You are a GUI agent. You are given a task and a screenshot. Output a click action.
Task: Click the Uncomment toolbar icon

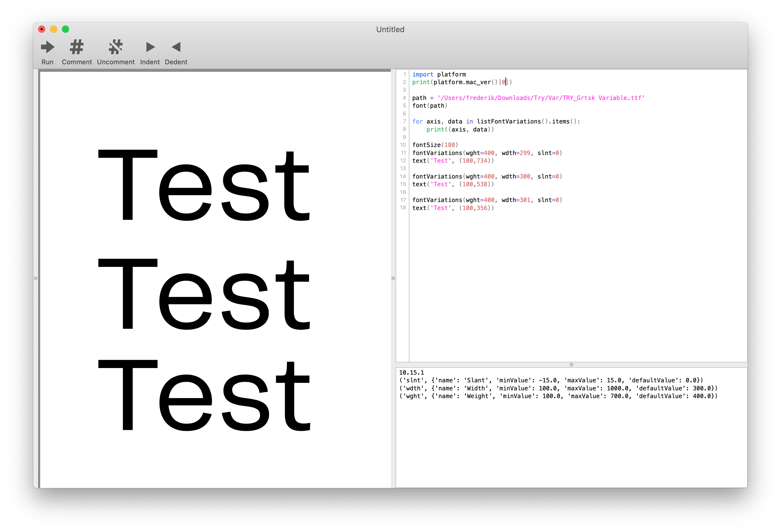[115, 47]
